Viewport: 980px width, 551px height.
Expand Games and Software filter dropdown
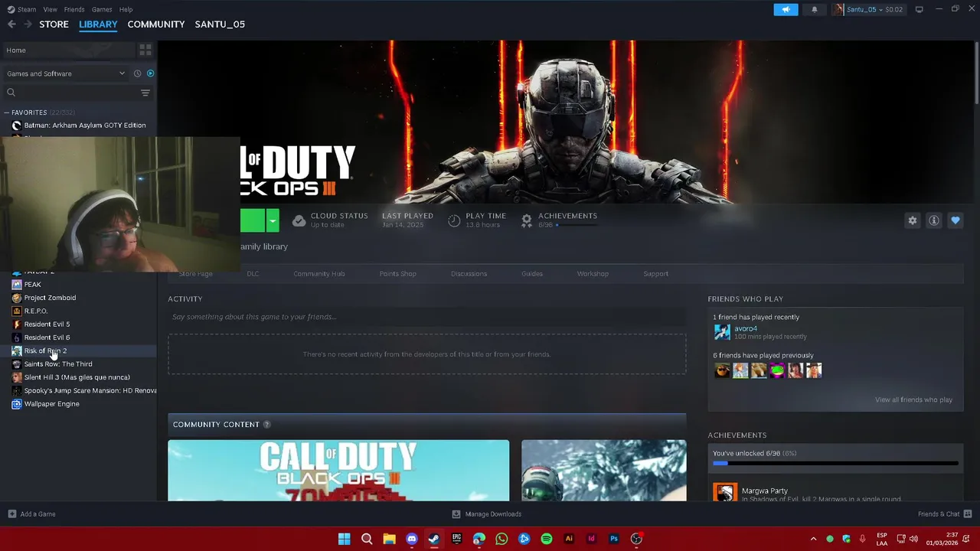click(x=66, y=73)
